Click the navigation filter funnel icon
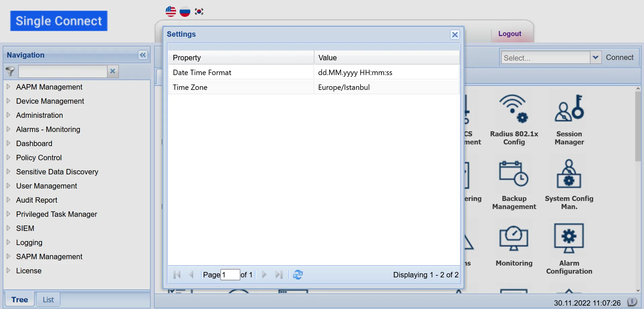 pyautogui.click(x=10, y=71)
